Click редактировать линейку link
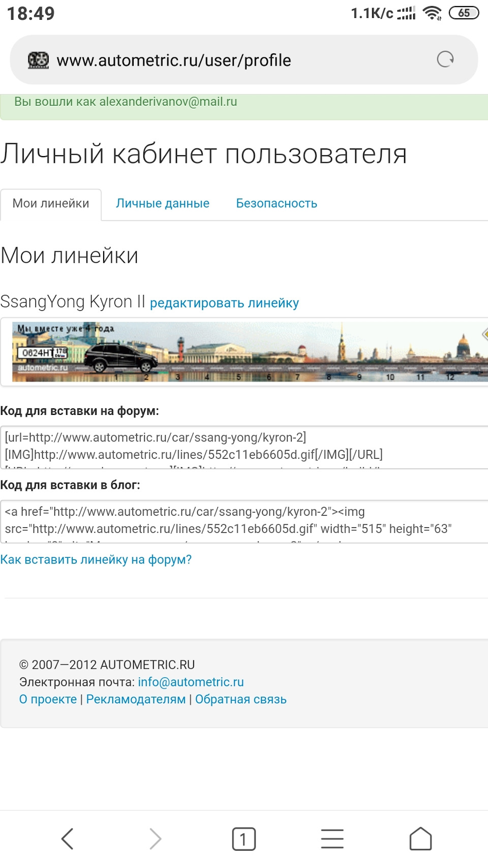The image size is (488, 868). coord(224,303)
